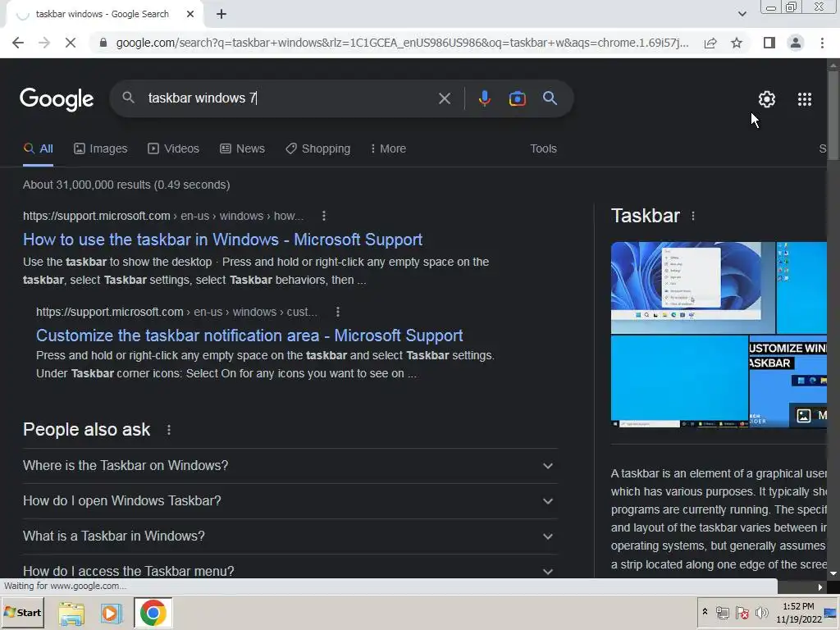
Task: Click the padlock site info icon
Action: 103,43
